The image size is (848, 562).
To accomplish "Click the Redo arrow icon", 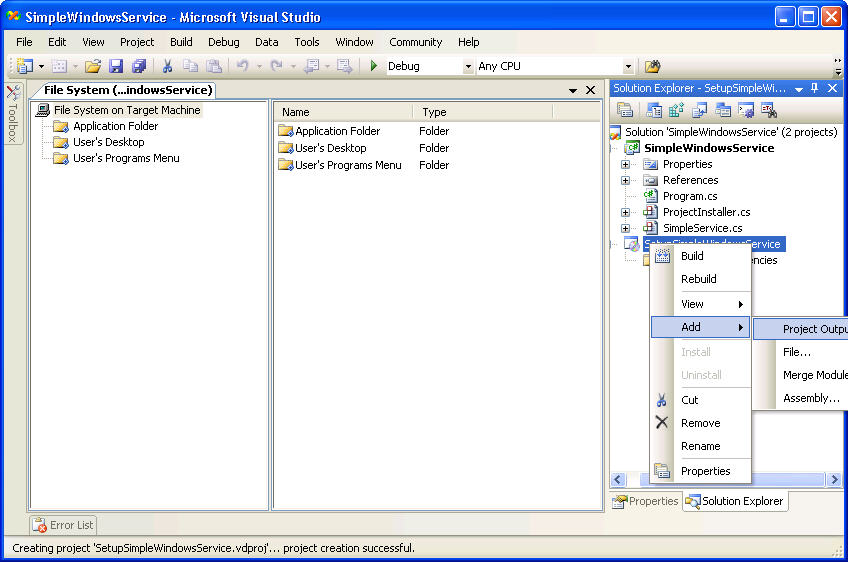I will click(x=276, y=66).
